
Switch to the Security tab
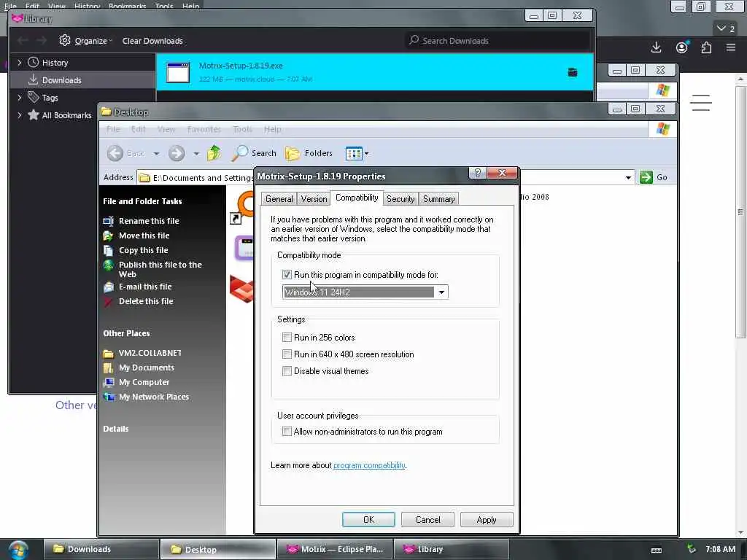click(x=400, y=199)
